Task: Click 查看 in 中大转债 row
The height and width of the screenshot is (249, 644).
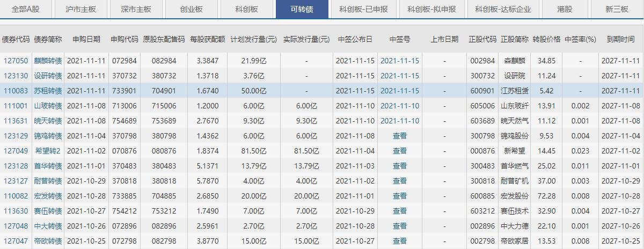Action: pos(400,226)
